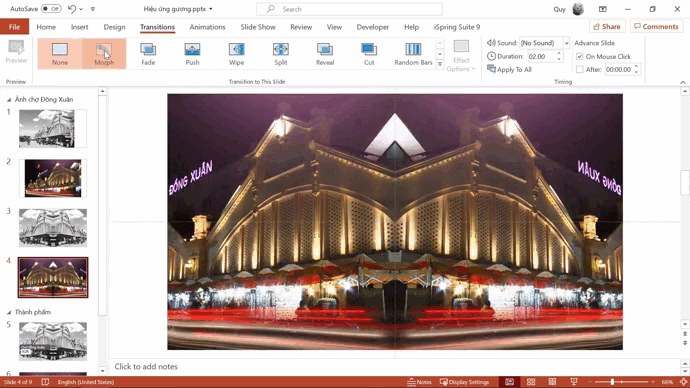Toggle On Mouse Click checkbox

click(580, 56)
